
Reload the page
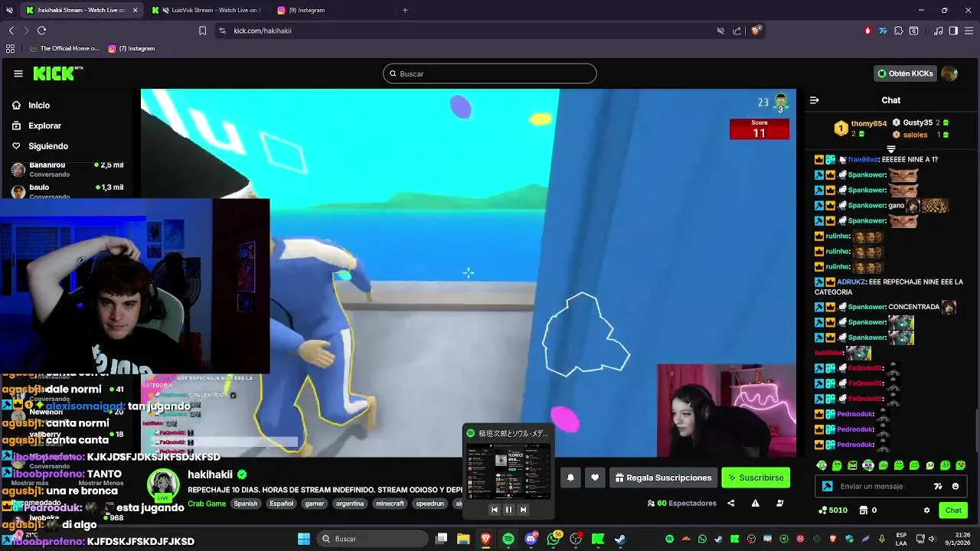click(x=41, y=31)
